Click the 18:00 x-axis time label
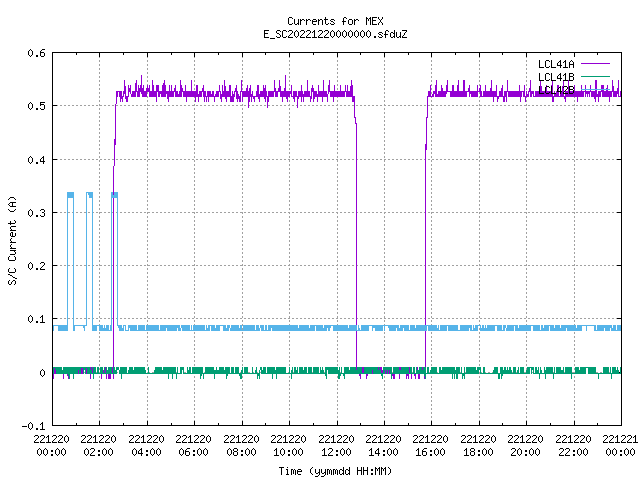 [478, 452]
